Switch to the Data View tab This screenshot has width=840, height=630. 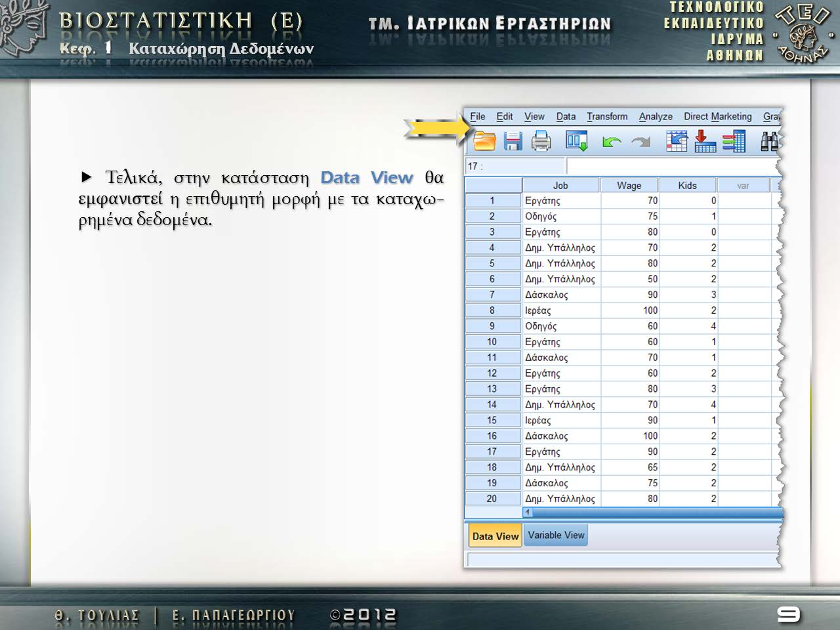pyautogui.click(x=495, y=536)
